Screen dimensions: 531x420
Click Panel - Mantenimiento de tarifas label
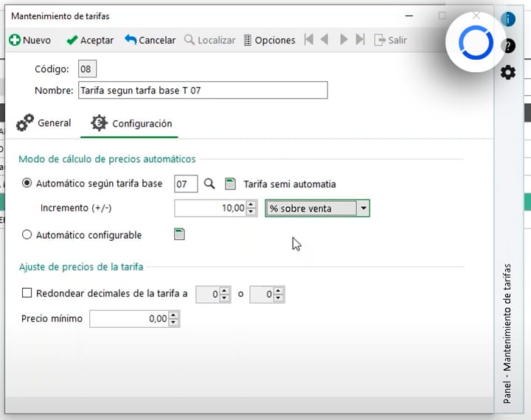507,333
